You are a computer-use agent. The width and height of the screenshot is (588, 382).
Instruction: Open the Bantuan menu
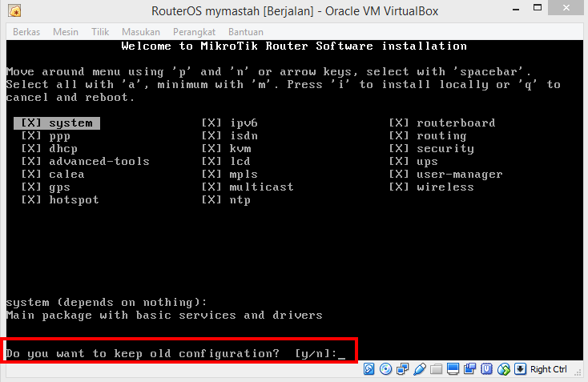pyautogui.click(x=246, y=32)
